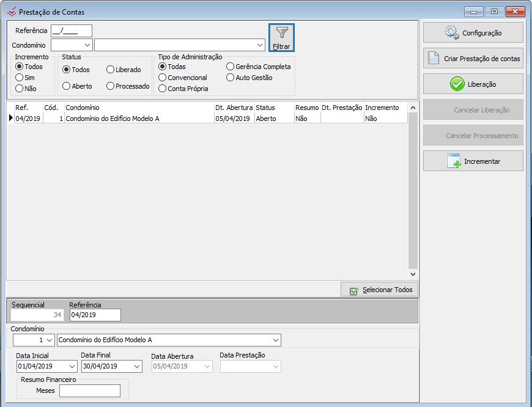Click the Meses input field
The image size is (532, 407).
pyautogui.click(x=89, y=391)
